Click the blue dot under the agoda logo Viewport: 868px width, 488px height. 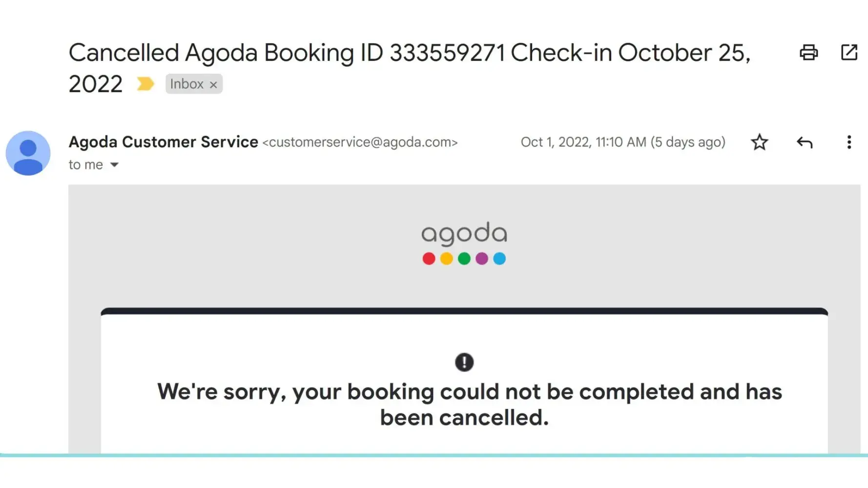(x=499, y=259)
